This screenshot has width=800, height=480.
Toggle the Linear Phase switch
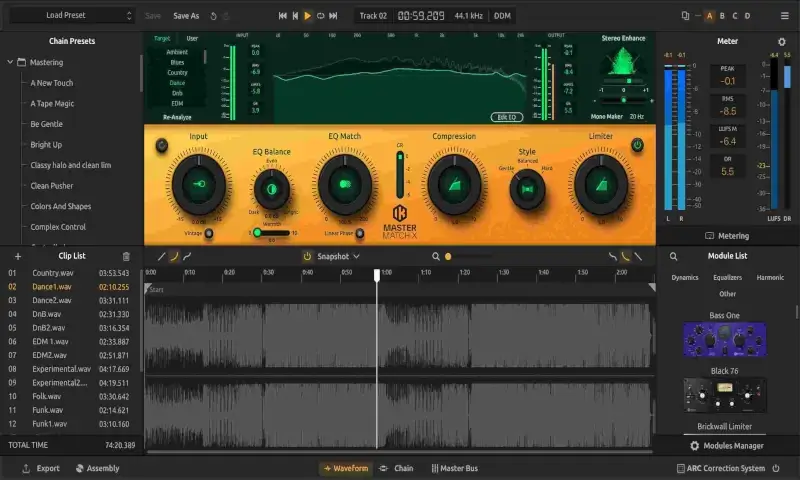360,234
